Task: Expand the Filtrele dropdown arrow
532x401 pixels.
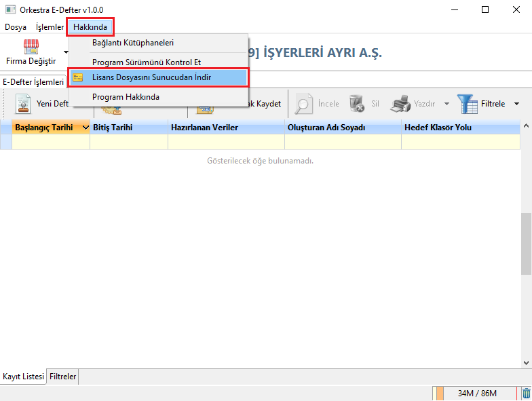Action: coord(516,104)
